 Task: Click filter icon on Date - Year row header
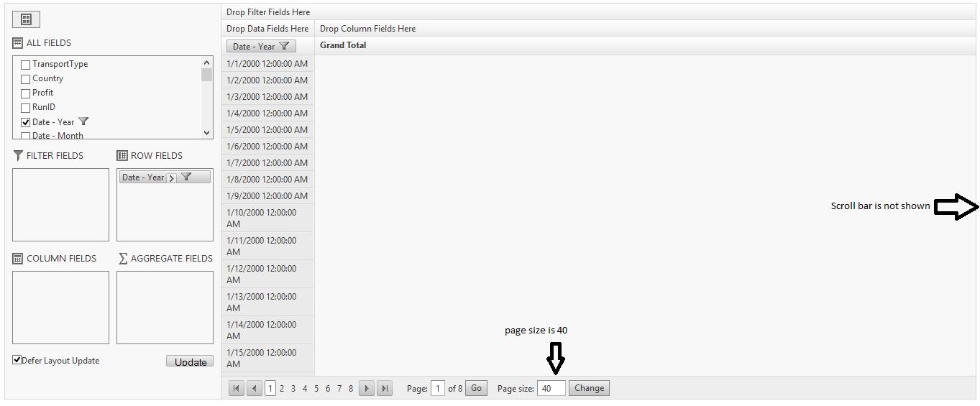click(x=284, y=46)
